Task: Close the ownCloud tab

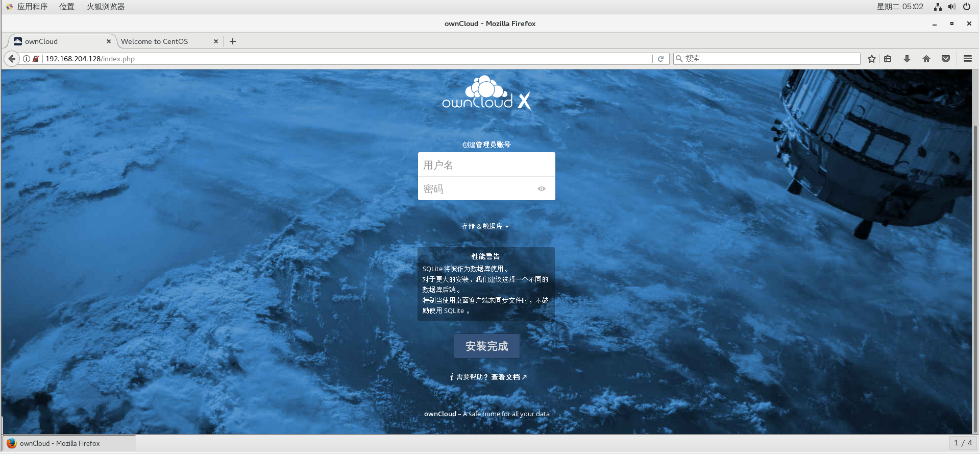Action: point(109,41)
